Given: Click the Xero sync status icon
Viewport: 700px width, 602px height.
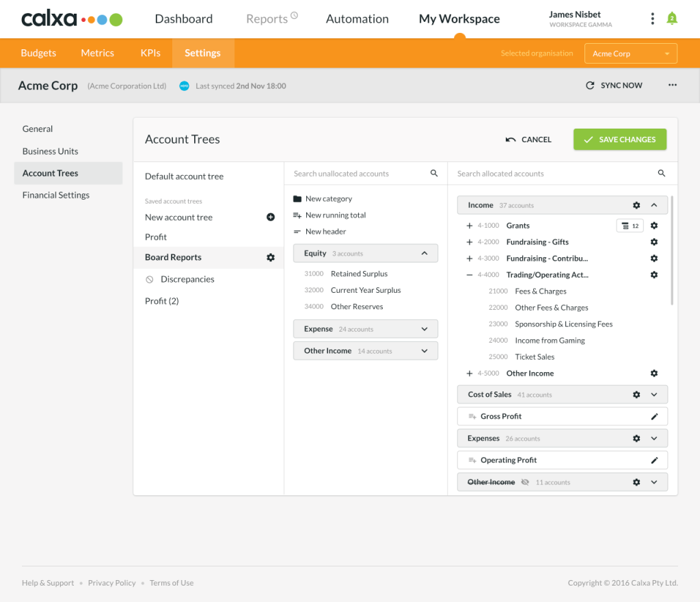Looking at the screenshot, I should 184,86.
